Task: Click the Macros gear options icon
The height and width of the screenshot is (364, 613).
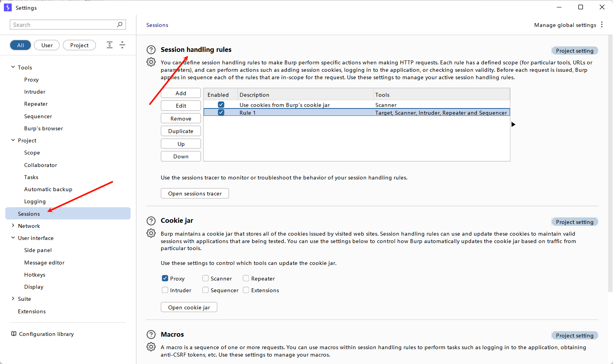Action: pyautogui.click(x=151, y=347)
